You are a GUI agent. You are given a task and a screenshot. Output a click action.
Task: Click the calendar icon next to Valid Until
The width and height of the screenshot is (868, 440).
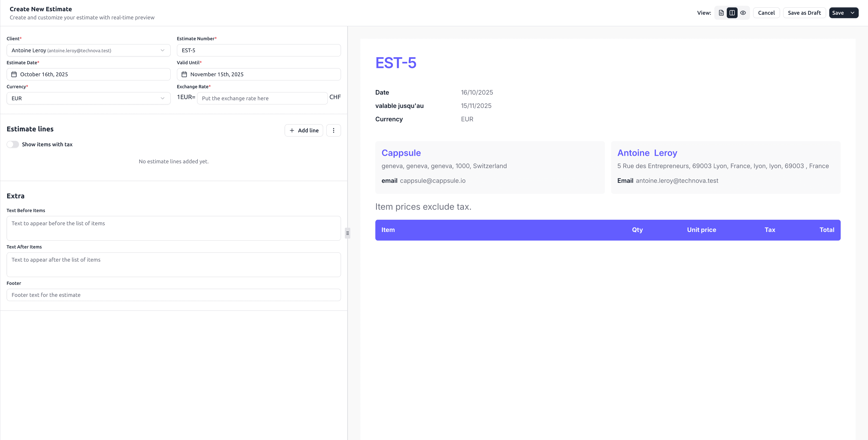click(184, 74)
